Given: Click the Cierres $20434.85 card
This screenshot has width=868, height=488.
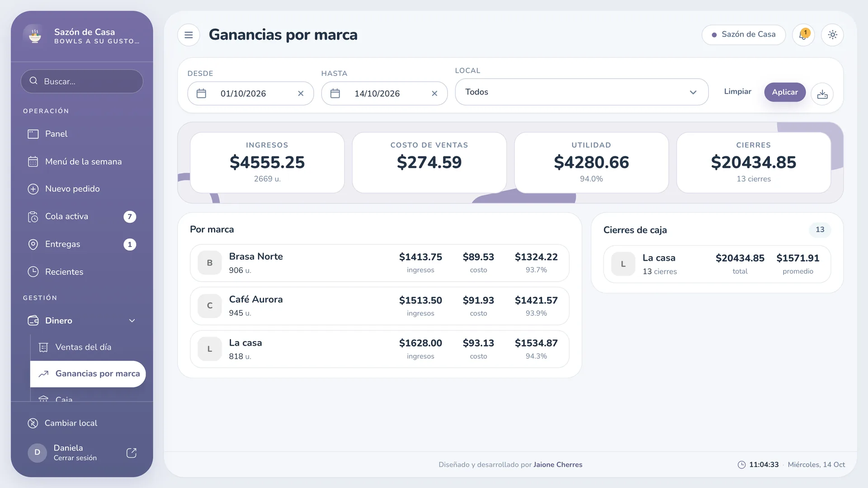Looking at the screenshot, I should [x=754, y=163].
